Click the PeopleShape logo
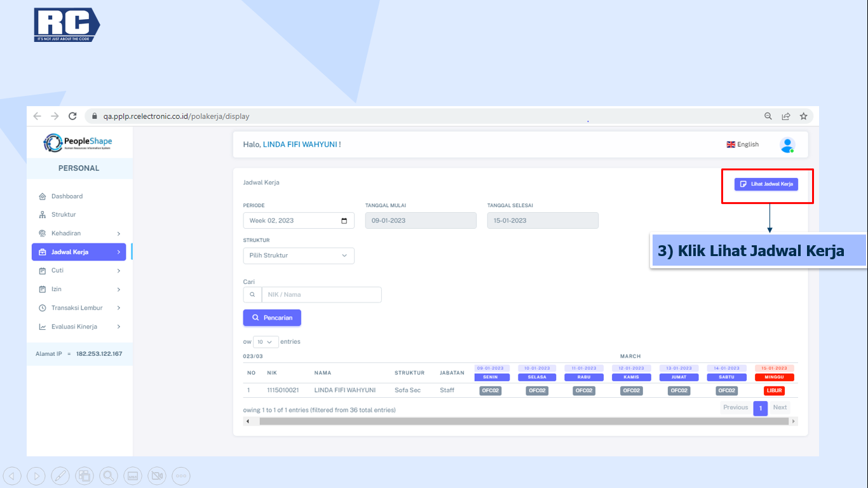 (78, 143)
